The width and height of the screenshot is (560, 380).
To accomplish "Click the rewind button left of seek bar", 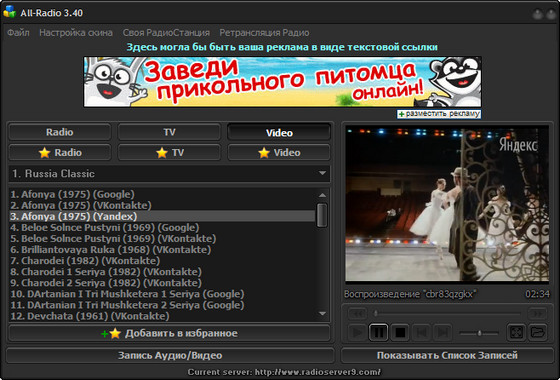I will (x=358, y=314).
